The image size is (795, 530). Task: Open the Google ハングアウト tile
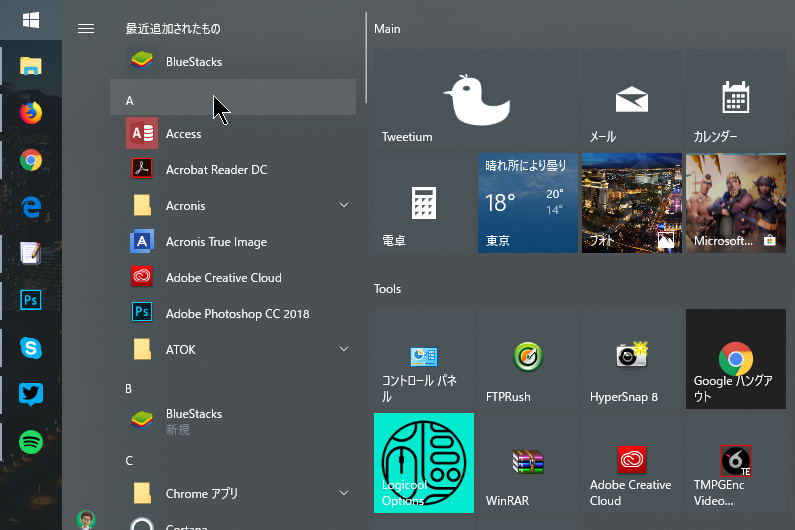click(x=736, y=359)
